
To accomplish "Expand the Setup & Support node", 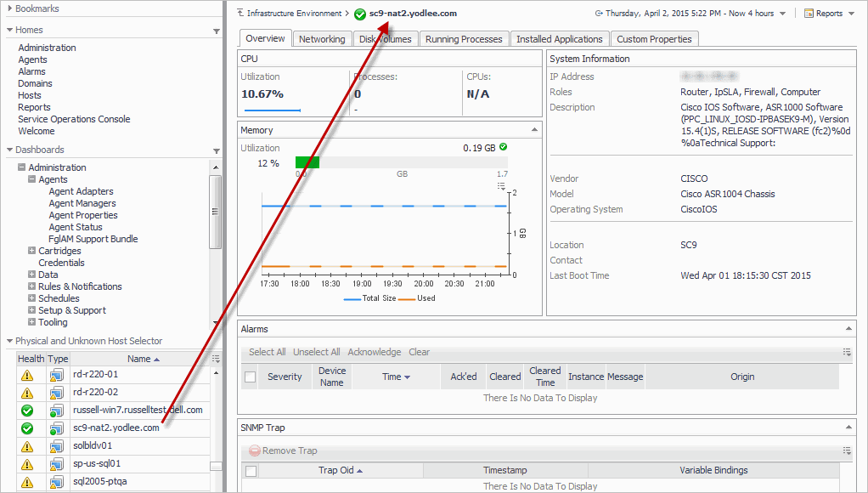I will [x=31, y=309].
